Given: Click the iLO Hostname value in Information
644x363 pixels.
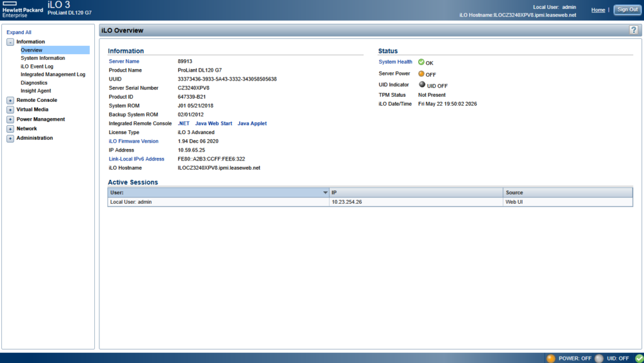Looking at the screenshot, I should [x=219, y=168].
